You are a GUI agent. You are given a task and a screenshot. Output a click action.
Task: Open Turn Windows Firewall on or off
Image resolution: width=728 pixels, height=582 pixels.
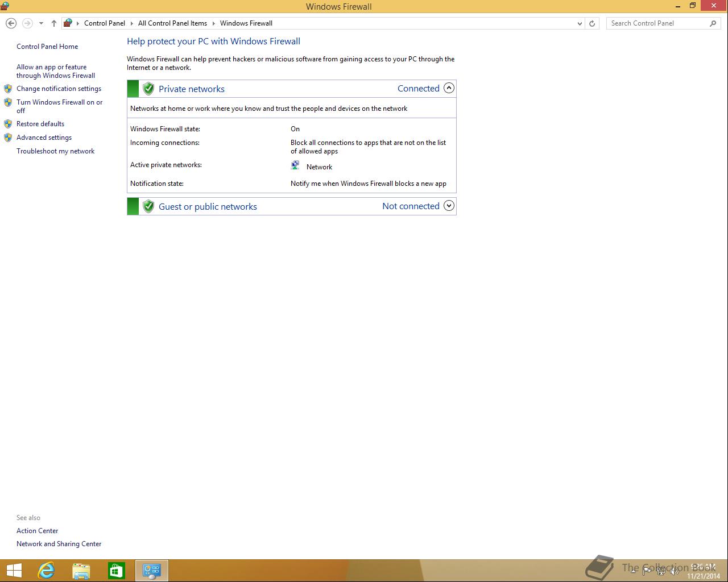point(60,106)
